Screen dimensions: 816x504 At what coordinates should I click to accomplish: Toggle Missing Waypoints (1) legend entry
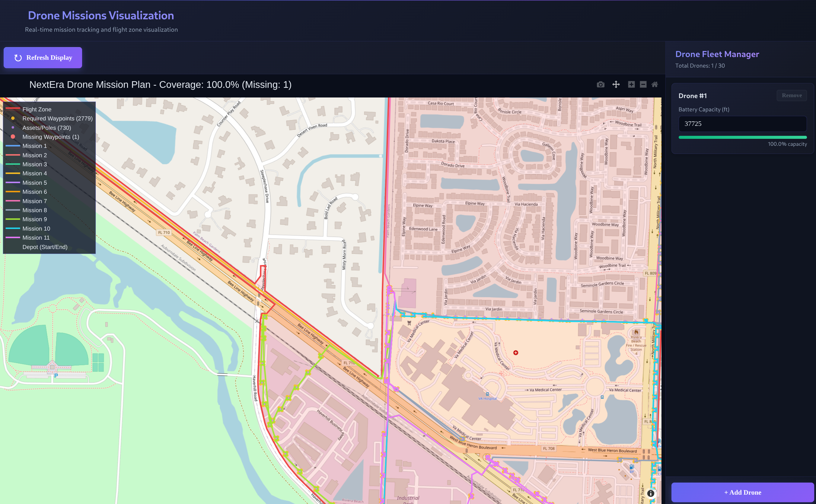[x=50, y=137]
